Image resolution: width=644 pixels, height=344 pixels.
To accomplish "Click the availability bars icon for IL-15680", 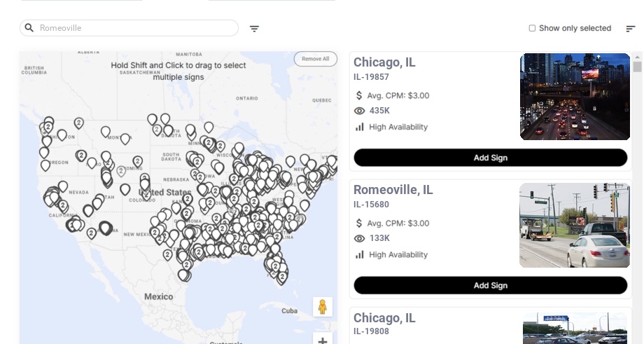I will pos(359,255).
